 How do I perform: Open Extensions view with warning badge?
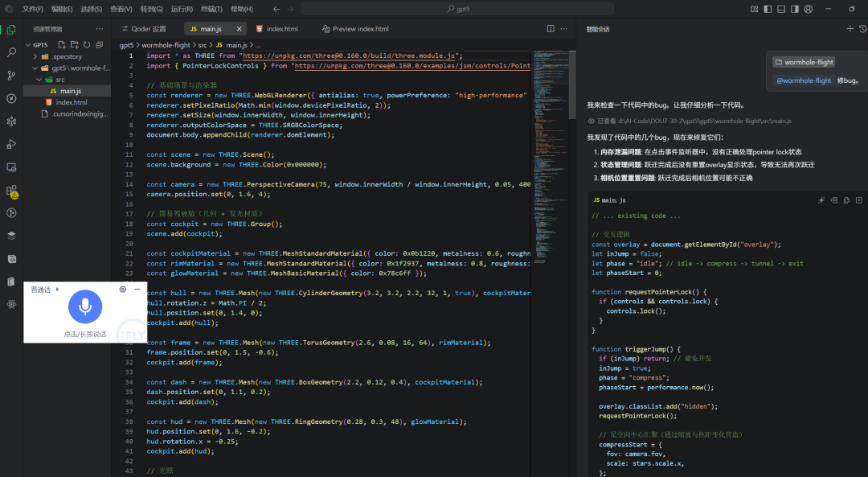click(11, 191)
